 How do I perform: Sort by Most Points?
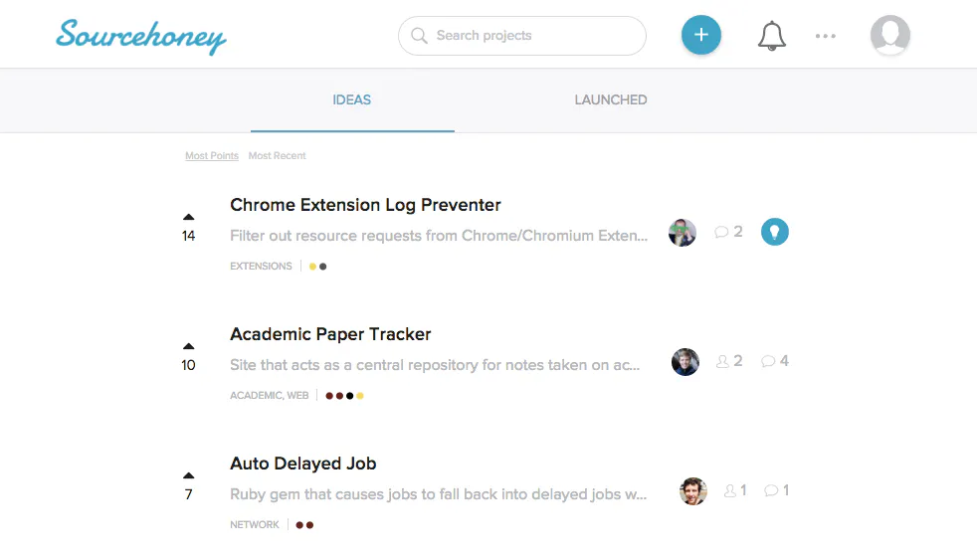(x=212, y=156)
